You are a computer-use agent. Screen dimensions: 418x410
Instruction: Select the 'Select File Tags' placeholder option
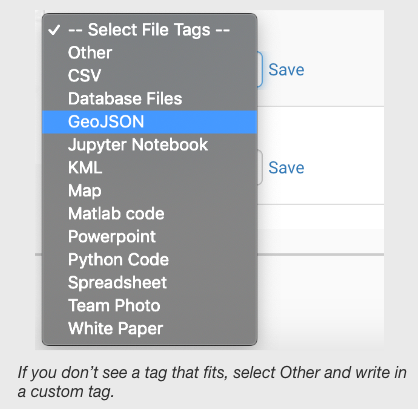149,30
